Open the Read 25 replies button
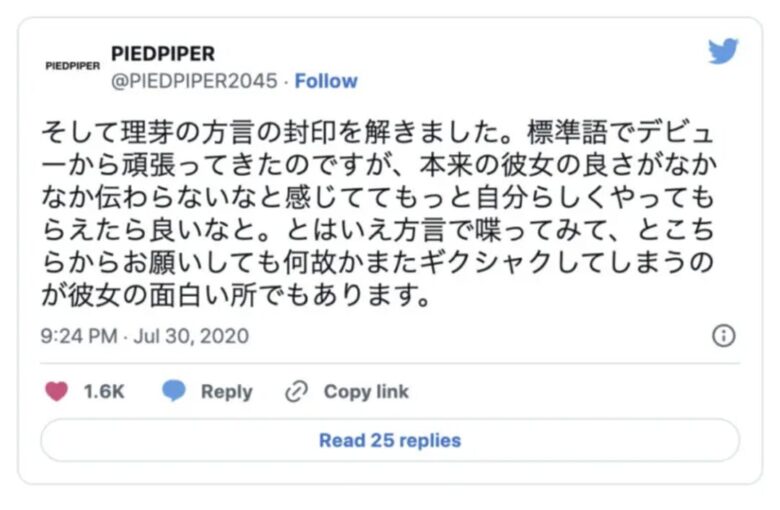Screen dimensions: 780x510 click(390, 440)
